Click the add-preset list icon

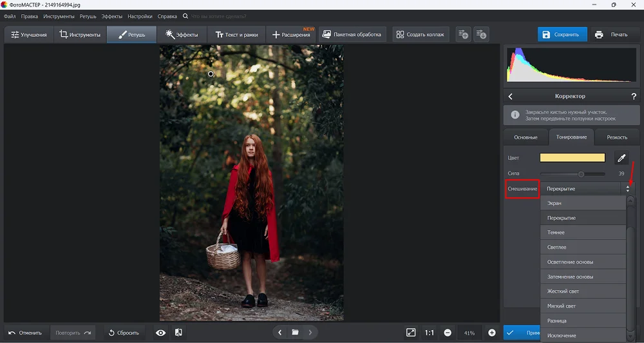click(463, 35)
